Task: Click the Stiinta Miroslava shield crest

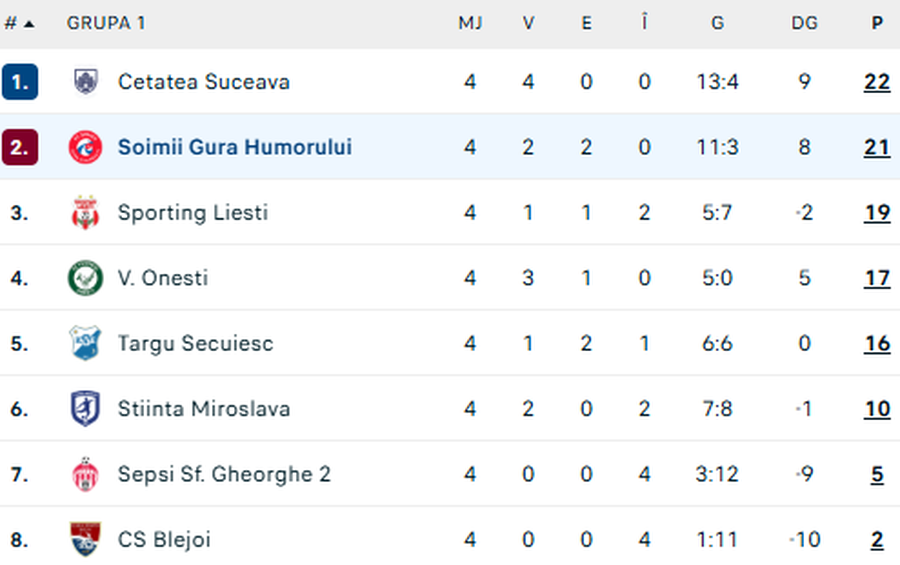Action: [86, 409]
